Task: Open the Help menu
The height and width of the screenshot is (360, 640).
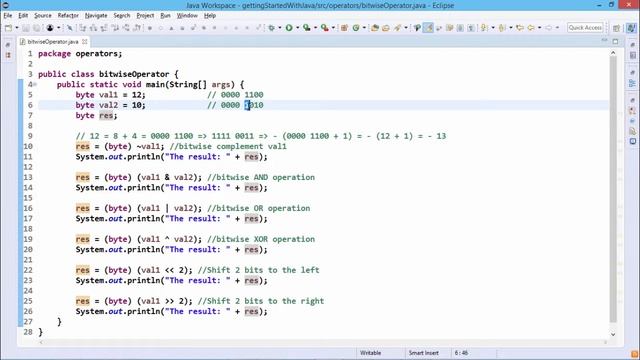Action: [x=210, y=16]
